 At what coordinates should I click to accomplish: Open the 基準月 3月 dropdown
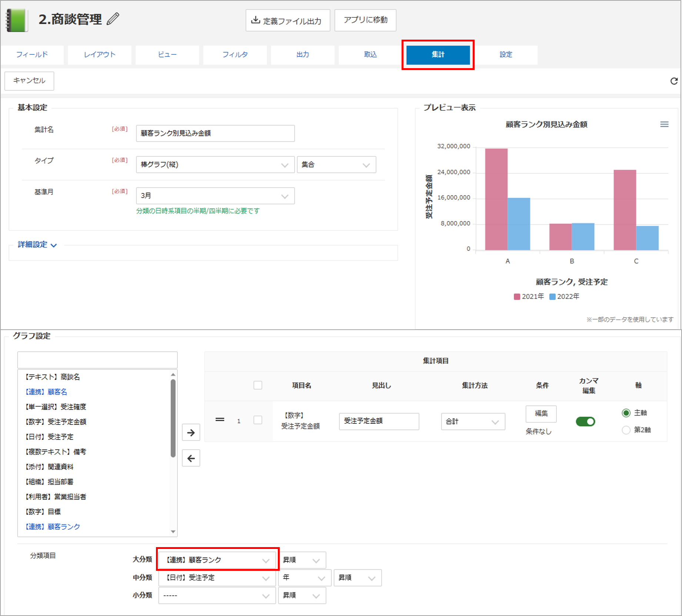[215, 196]
